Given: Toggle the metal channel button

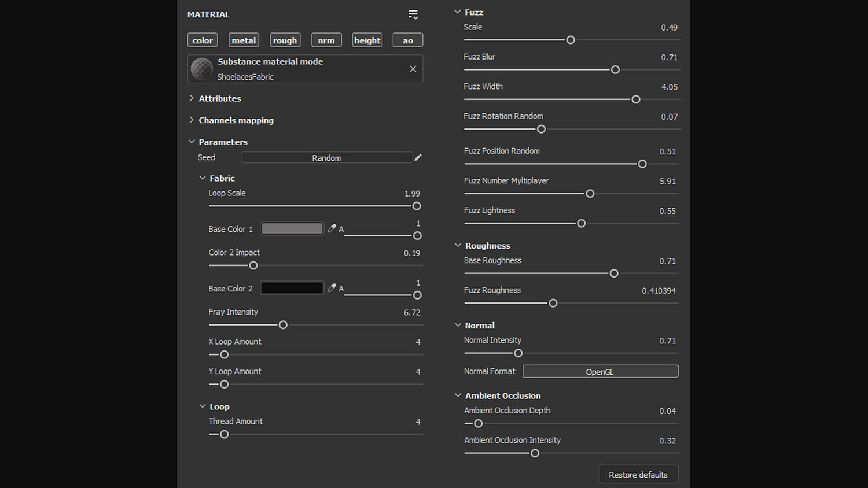Looking at the screenshot, I should 244,40.
